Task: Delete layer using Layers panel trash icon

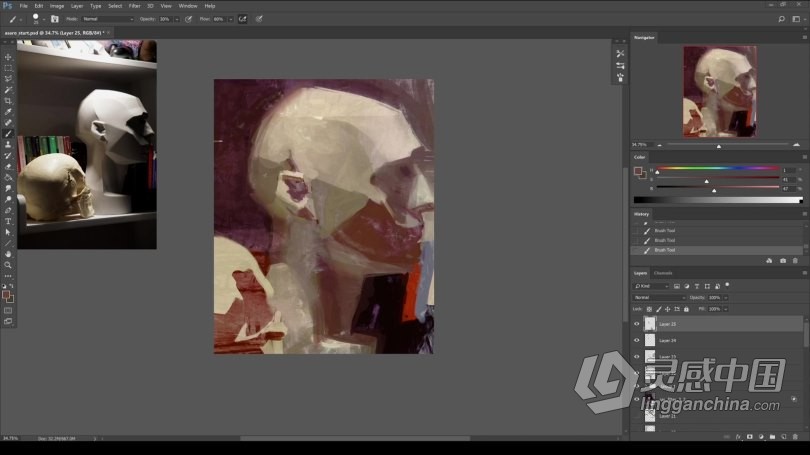Action: [x=795, y=437]
